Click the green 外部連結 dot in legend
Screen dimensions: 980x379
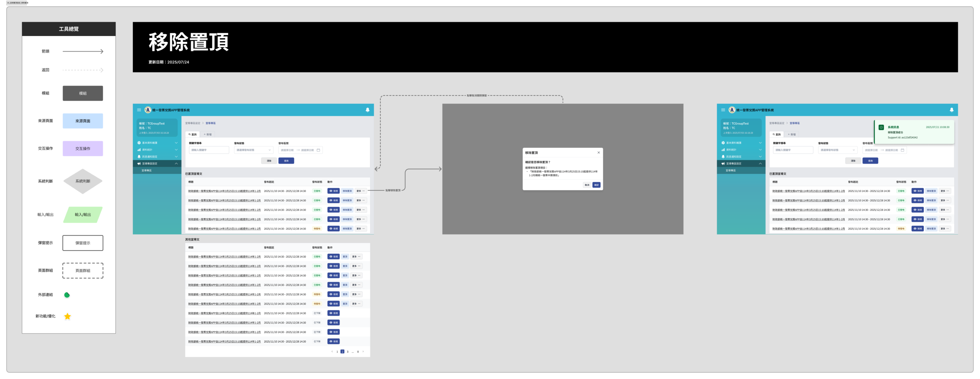67,295
